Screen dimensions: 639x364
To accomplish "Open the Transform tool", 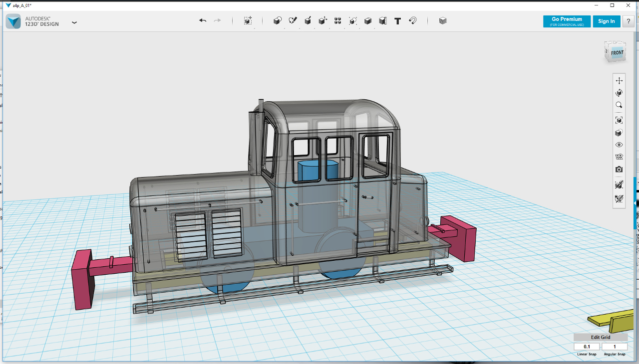I will point(248,21).
